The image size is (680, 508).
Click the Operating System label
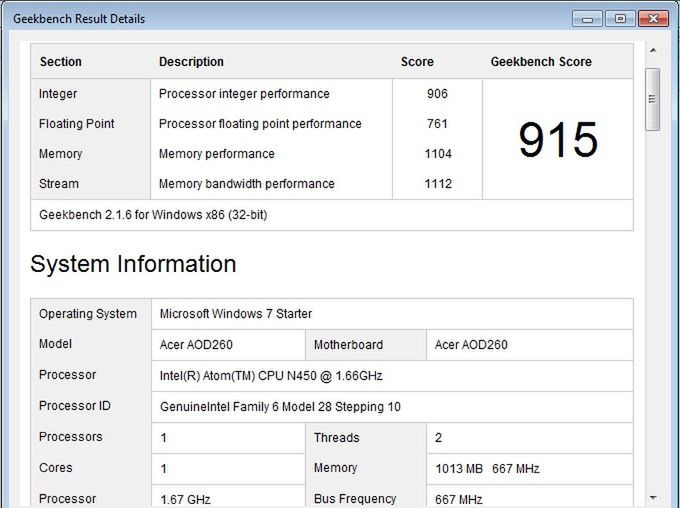coord(88,314)
